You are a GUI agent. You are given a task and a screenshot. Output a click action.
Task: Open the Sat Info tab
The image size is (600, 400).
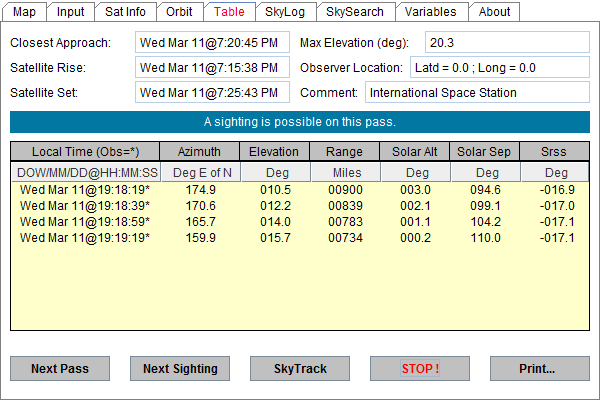click(x=126, y=12)
